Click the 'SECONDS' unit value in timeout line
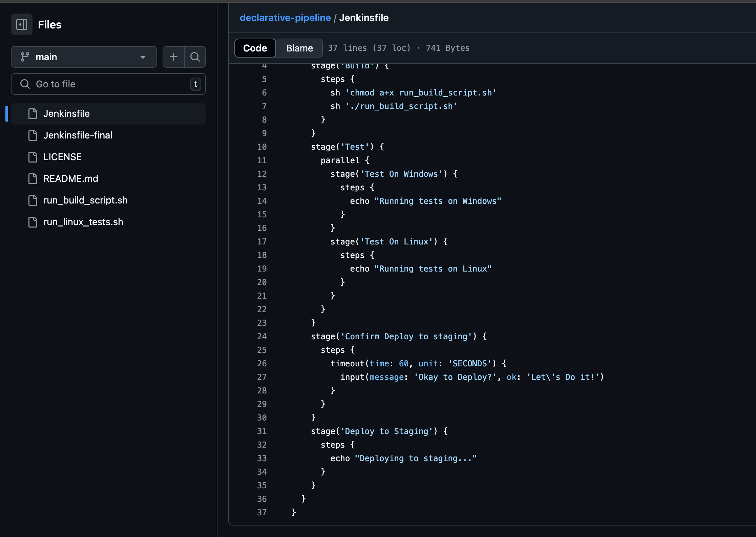Screen dimensions: 756x537 coord(470,364)
